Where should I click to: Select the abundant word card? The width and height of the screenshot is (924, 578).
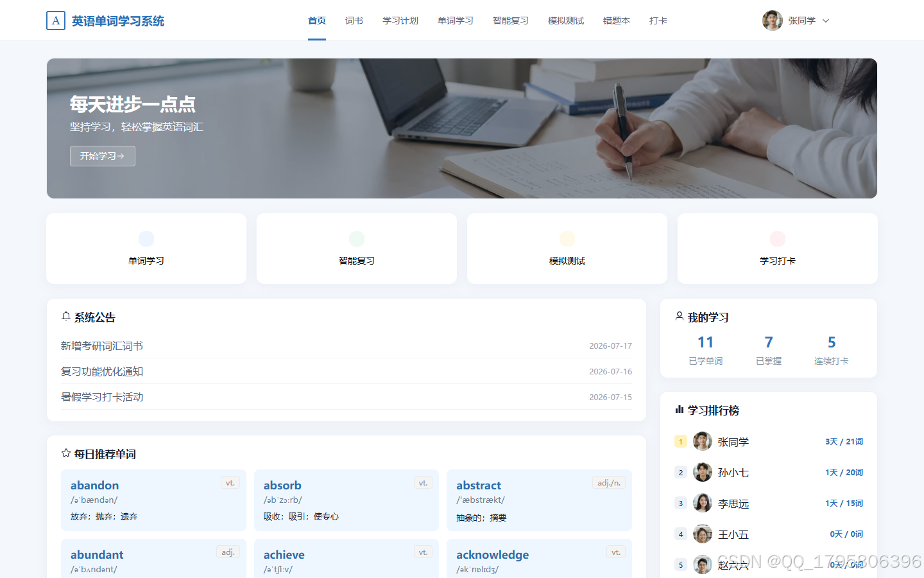point(153,559)
